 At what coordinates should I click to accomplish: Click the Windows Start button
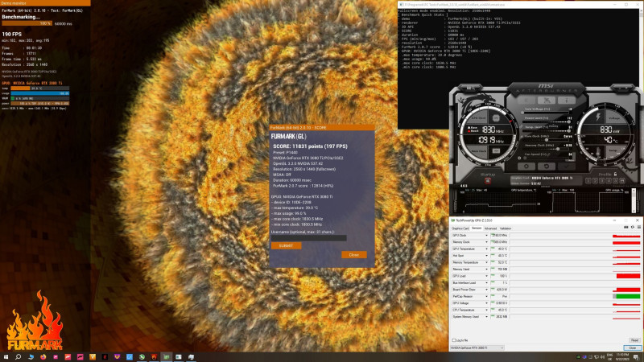coord(6,357)
